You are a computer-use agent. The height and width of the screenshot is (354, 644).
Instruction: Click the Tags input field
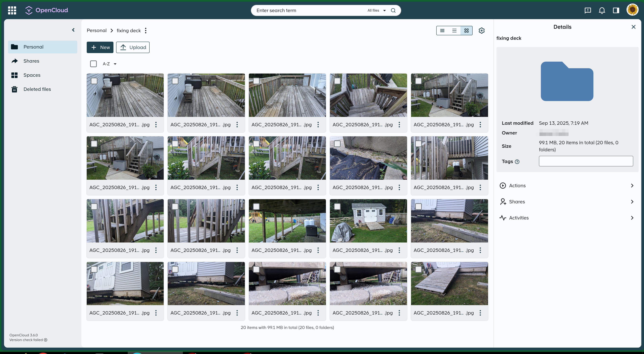[x=586, y=161]
